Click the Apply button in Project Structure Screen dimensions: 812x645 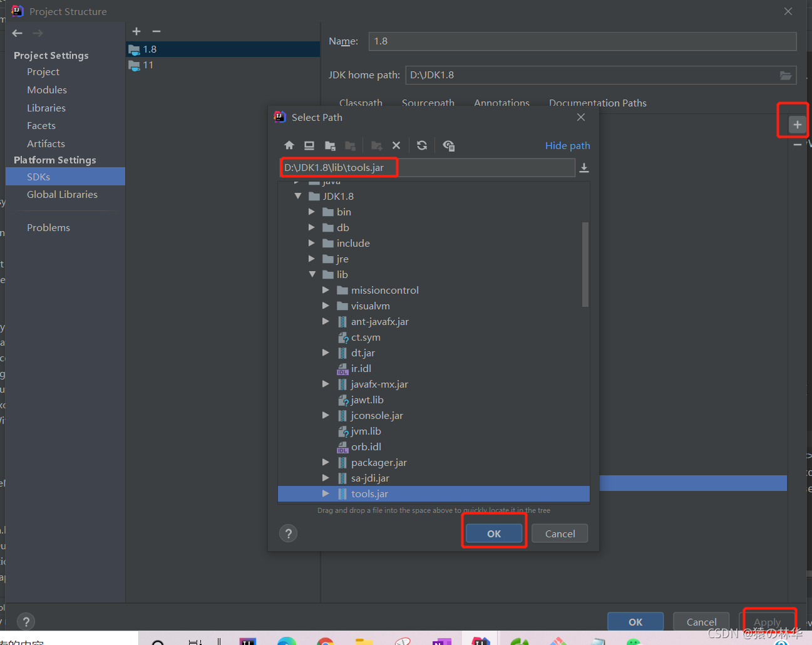click(768, 622)
